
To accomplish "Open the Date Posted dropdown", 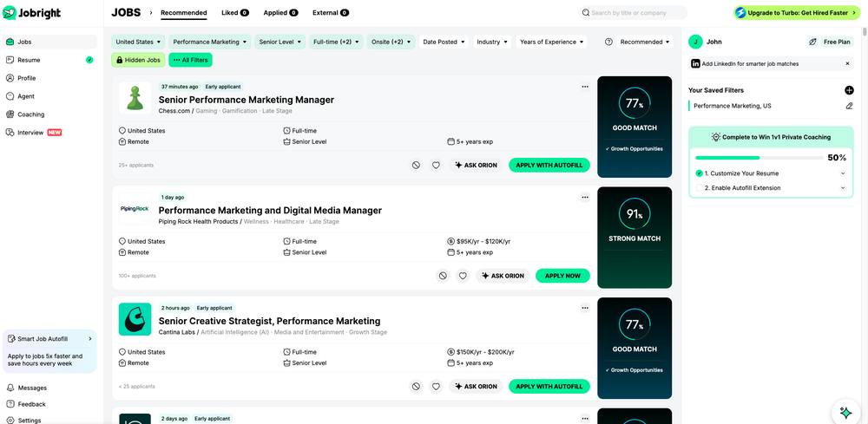I will click(x=444, y=42).
